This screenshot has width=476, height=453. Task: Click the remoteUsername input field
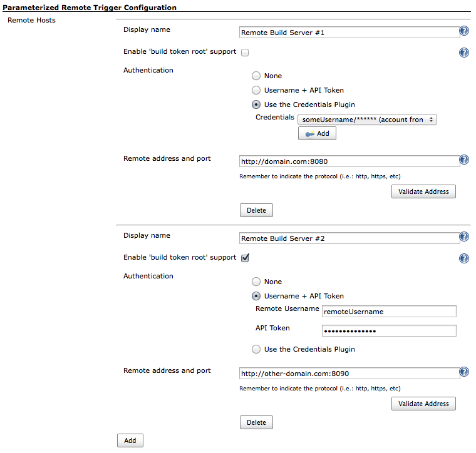389,312
